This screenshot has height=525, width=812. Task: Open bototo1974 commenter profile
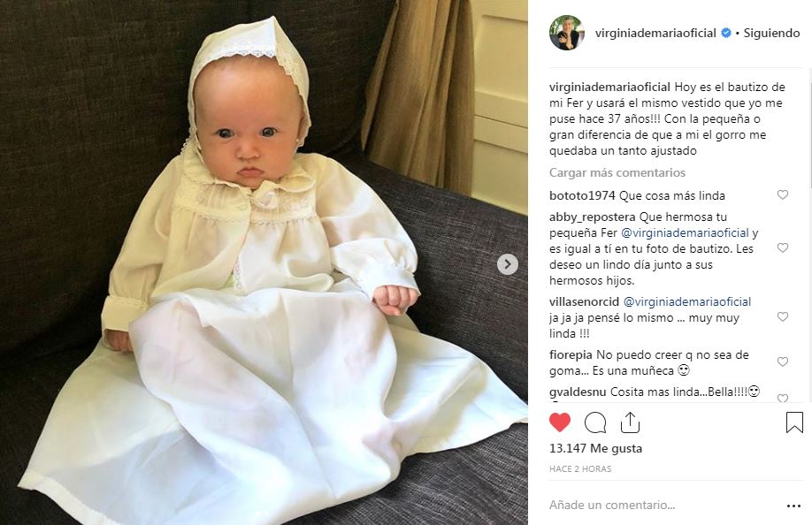(x=582, y=196)
